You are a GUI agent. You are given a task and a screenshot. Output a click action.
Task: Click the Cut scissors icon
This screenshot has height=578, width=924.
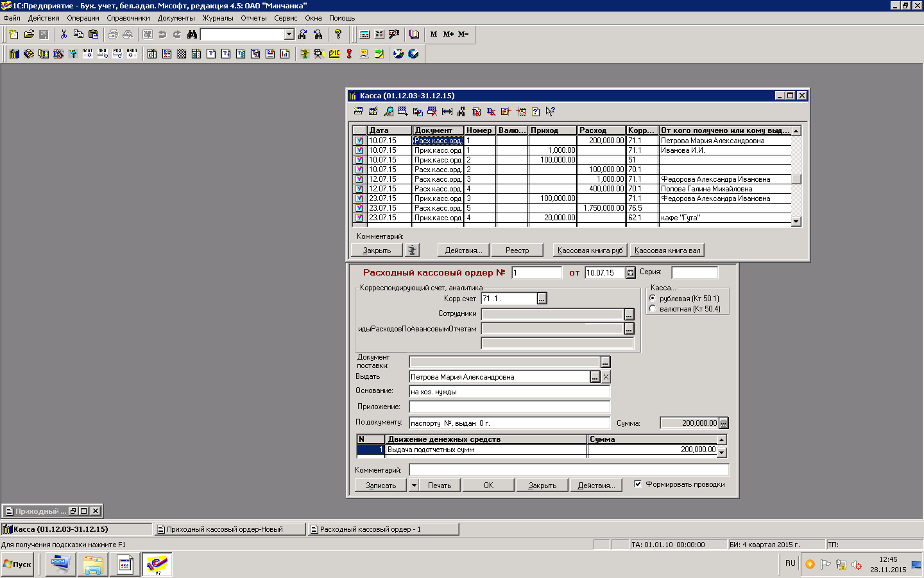point(64,34)
